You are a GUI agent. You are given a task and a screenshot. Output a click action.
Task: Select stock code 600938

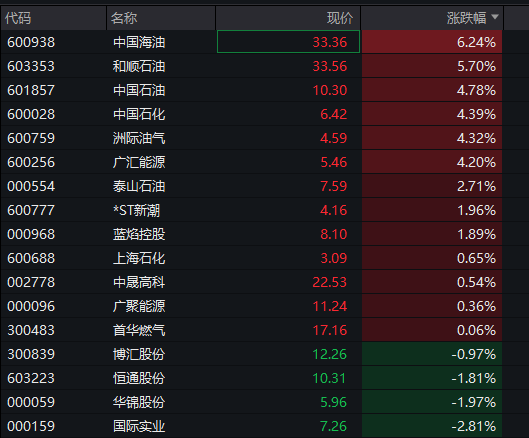[x=31, y=42]
